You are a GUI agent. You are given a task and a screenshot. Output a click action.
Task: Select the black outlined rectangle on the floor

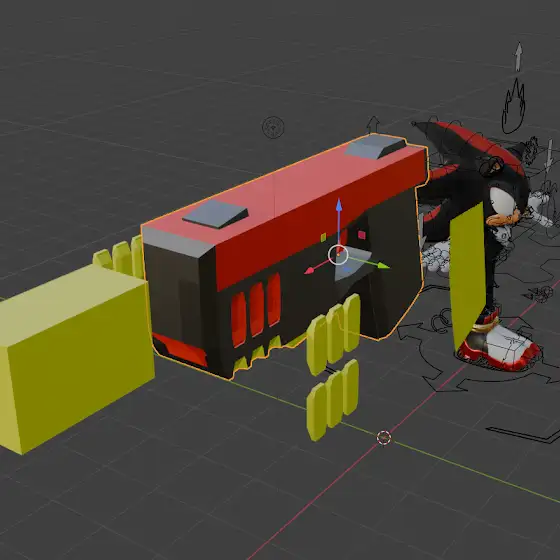(x=525, y=434)
